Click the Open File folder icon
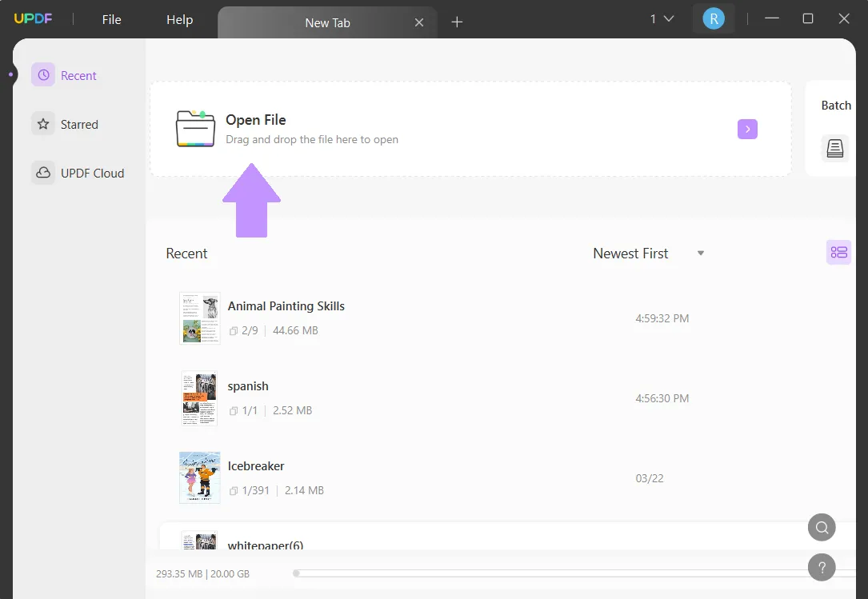868x599 pixels. pyautogui.click(x=195, y=129)
